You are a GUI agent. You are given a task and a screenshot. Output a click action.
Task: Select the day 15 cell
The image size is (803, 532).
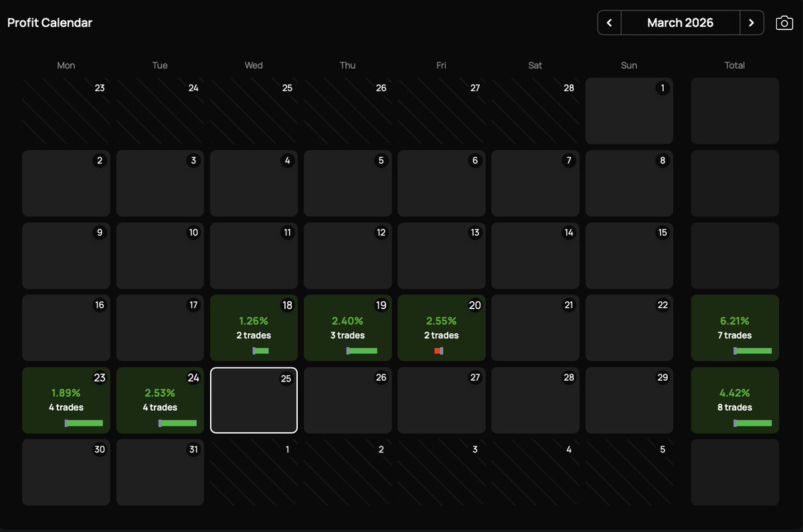[x=629, y=256]
